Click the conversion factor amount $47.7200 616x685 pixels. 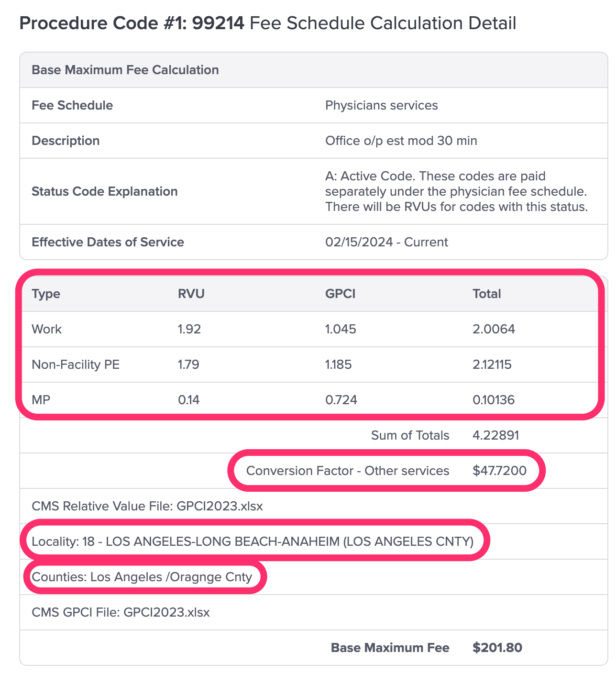point(499,471)
